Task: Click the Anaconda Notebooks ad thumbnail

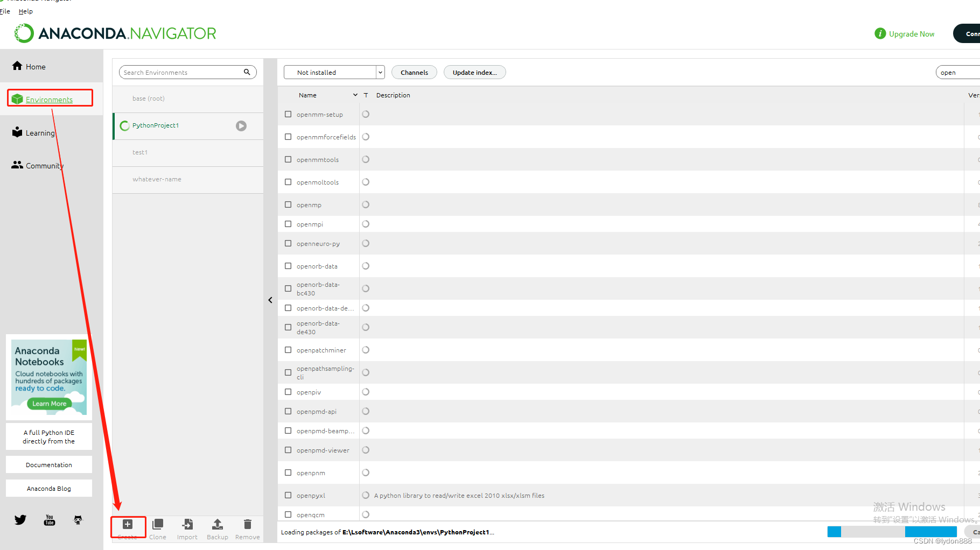Action: 49,377
